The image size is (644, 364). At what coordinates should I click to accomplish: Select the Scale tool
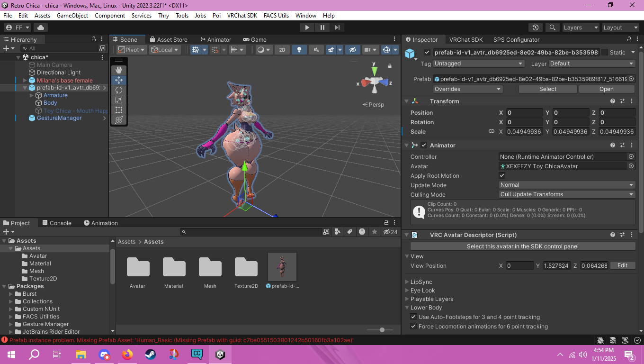[x=119, y=100]
